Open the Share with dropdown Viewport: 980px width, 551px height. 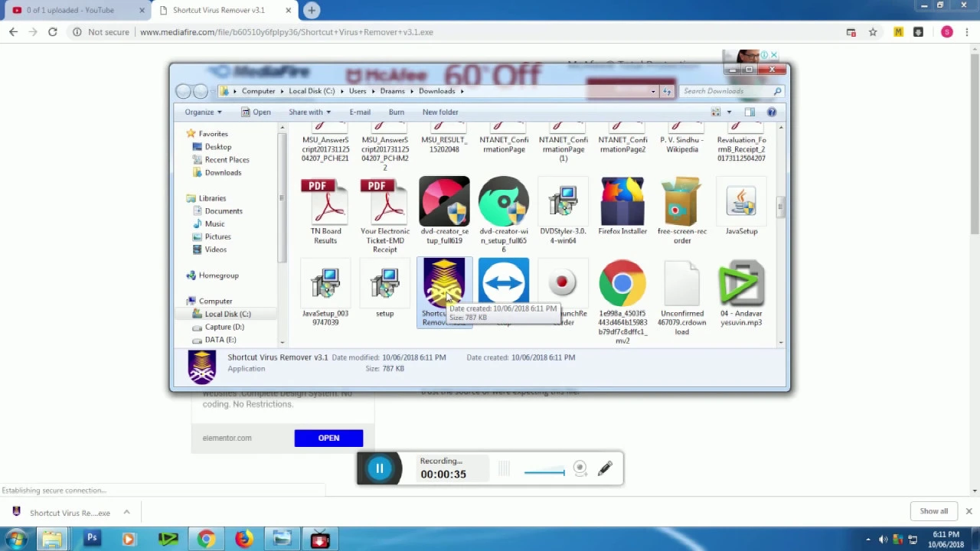point(309,112)
